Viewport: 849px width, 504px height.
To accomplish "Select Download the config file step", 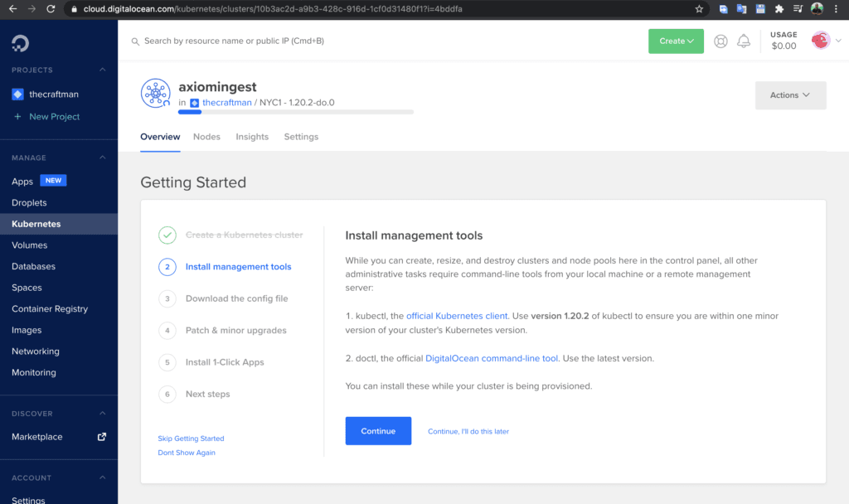I will (236, 298).
